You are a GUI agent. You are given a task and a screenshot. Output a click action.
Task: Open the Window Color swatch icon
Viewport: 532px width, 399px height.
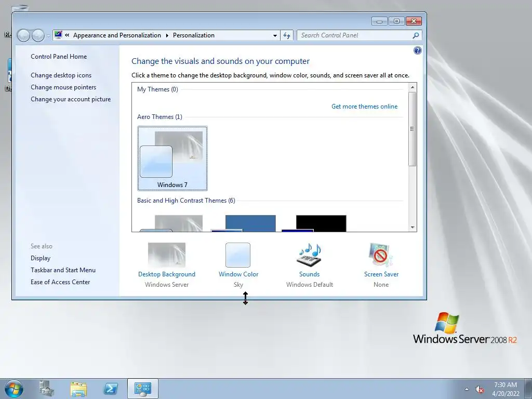click(238, 255)
